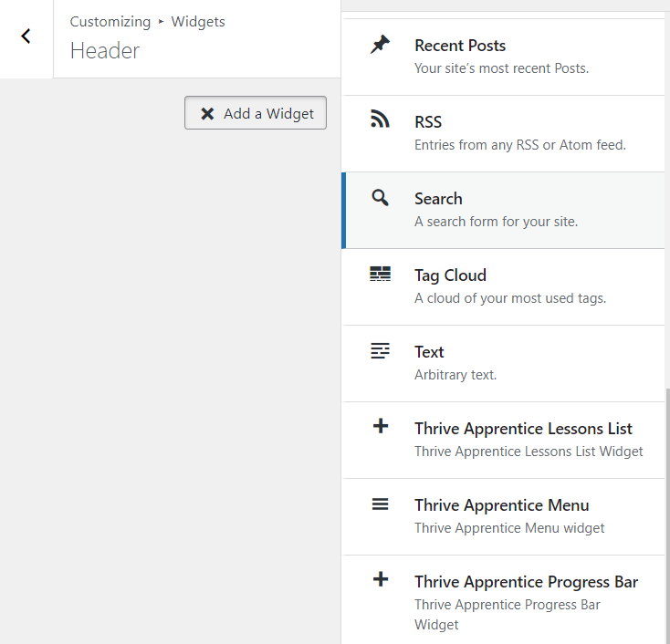Add Thrive Apprentice Progress Bar widget
670x644 pixels.
[526, 582]
